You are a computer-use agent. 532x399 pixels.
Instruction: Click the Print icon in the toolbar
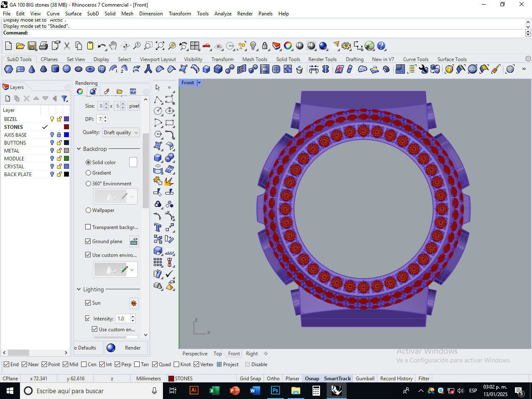pos(43,46)
